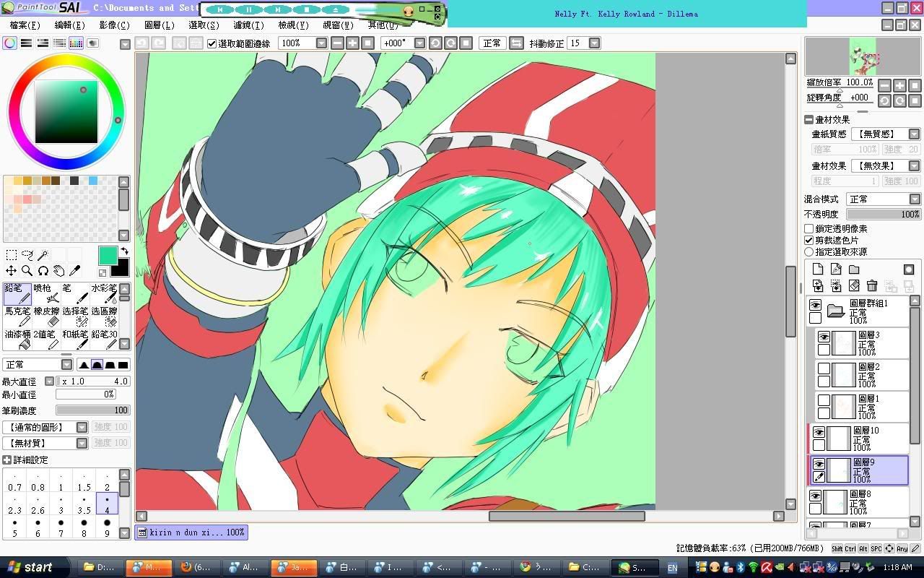
Task: Select the 噴槍 airbrush tool
Action: 46,294
